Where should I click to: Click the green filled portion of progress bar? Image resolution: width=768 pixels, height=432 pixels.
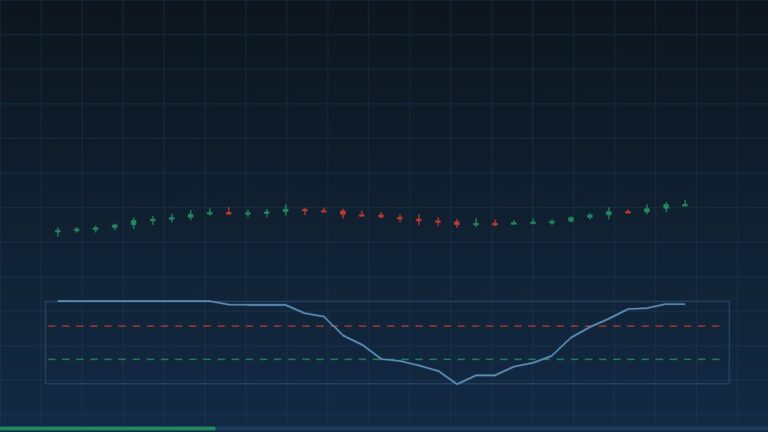(x=108, y=429)
